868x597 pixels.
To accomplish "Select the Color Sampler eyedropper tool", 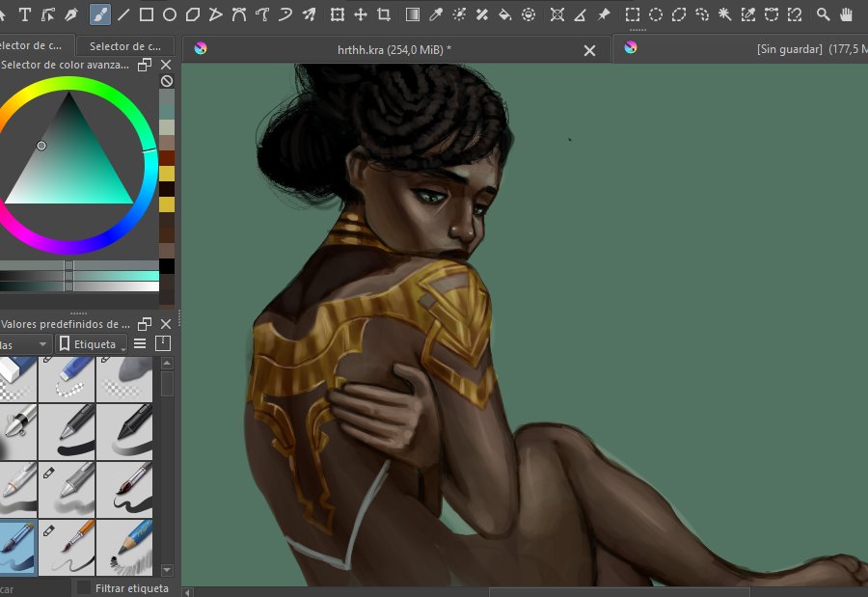I will [x=436, y=14].
